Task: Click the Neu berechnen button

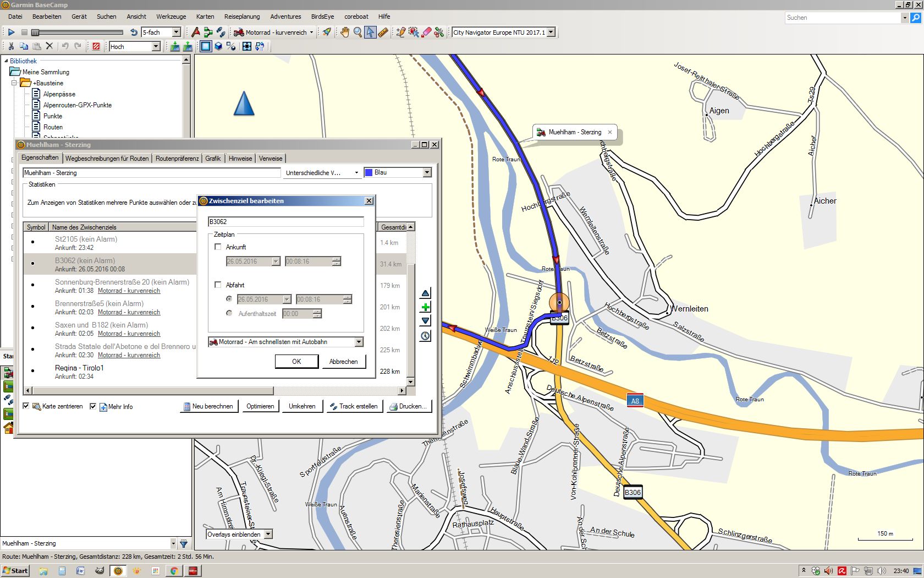Action: 208,406
